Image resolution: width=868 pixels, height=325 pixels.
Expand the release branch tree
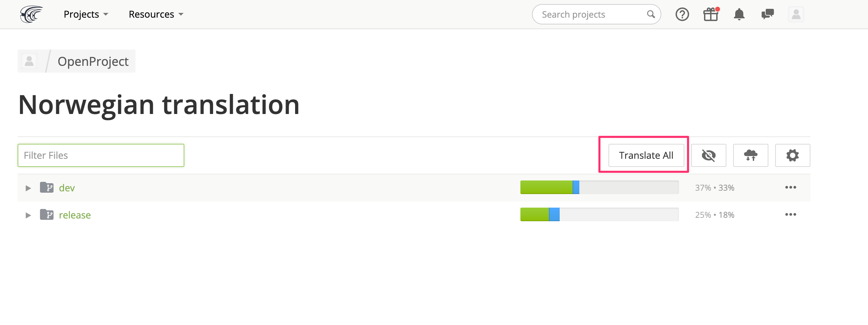[28, 215]
